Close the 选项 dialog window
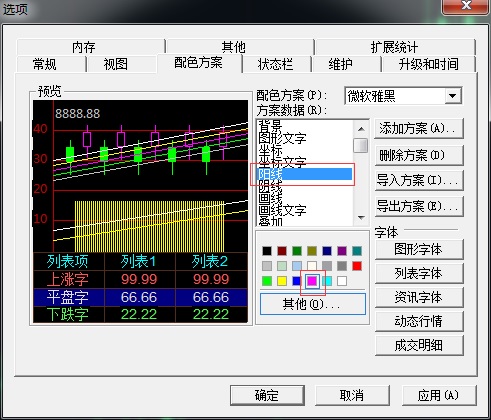 466,6
